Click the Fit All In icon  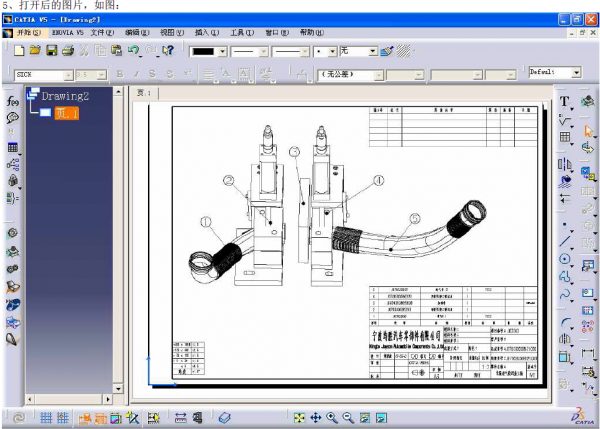(299, 416)
